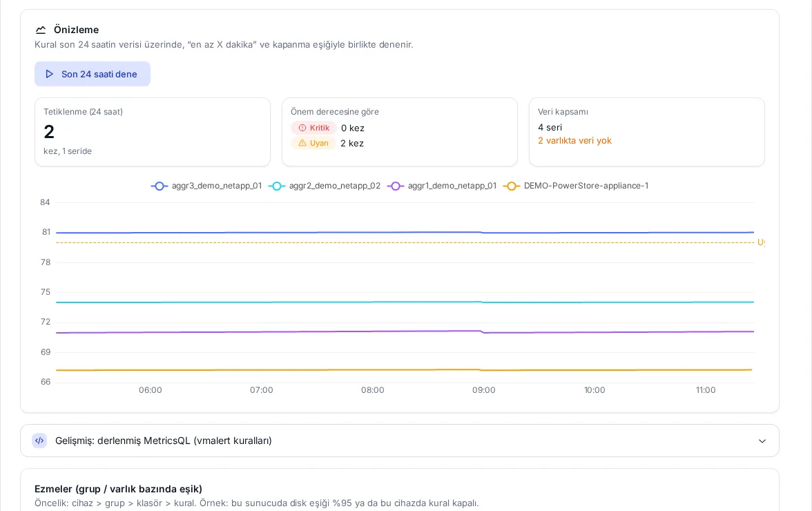Click the blue aggr3 line in chart

405,233
